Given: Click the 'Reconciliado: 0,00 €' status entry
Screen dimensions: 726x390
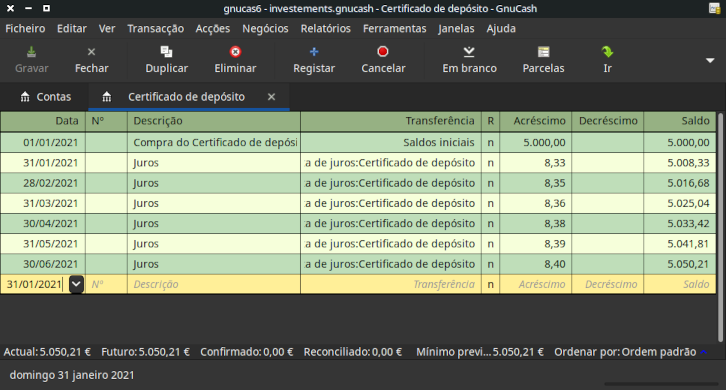Looking at the screenshot, I should pos(353,352).
